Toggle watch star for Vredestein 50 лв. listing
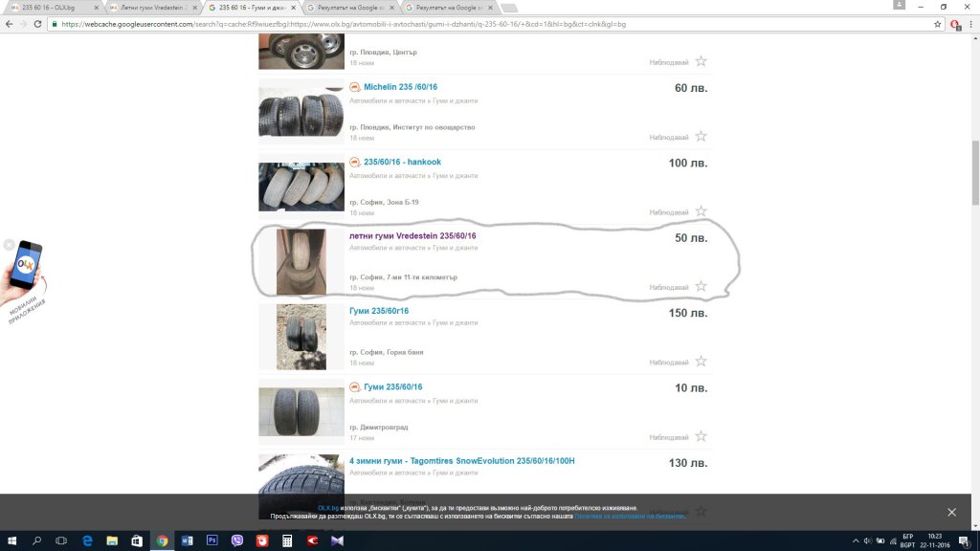This screenshot has height=551, width=980. point(701,286)
